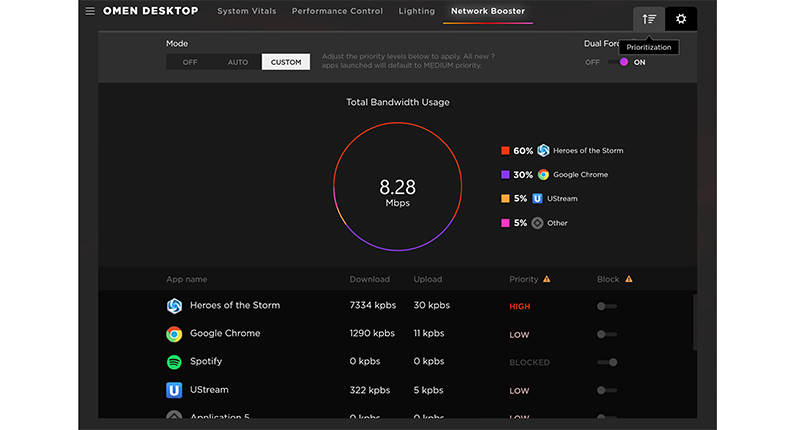Click the UStream legend icon
795x430 pixels.
tap(537, 199)
